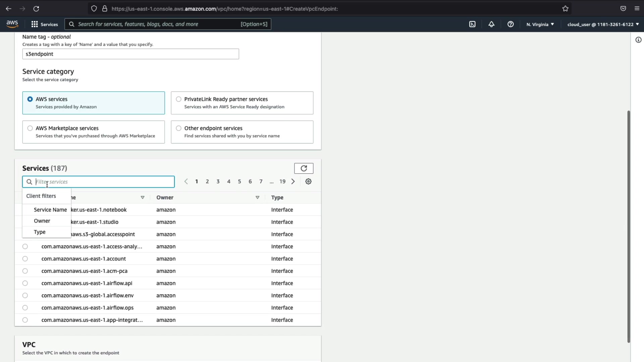Open the N. Virginia region dropdown

tap(540, 24)
